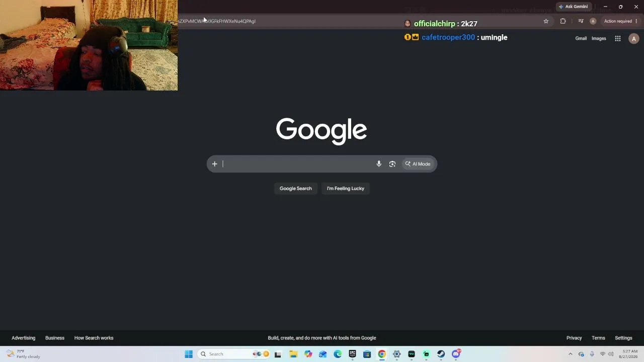Open Wi-Fi network tray icon
The width and height of the screenshot is (644, 362).
click(602, 354)
